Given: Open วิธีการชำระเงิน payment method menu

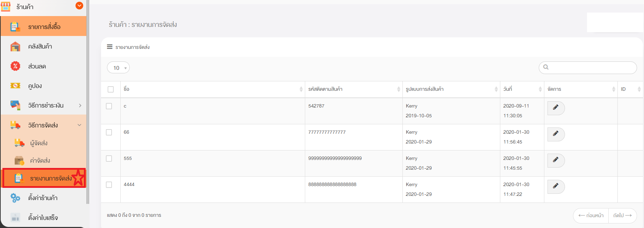Looking at the screenshot, I should coord(43,105).
